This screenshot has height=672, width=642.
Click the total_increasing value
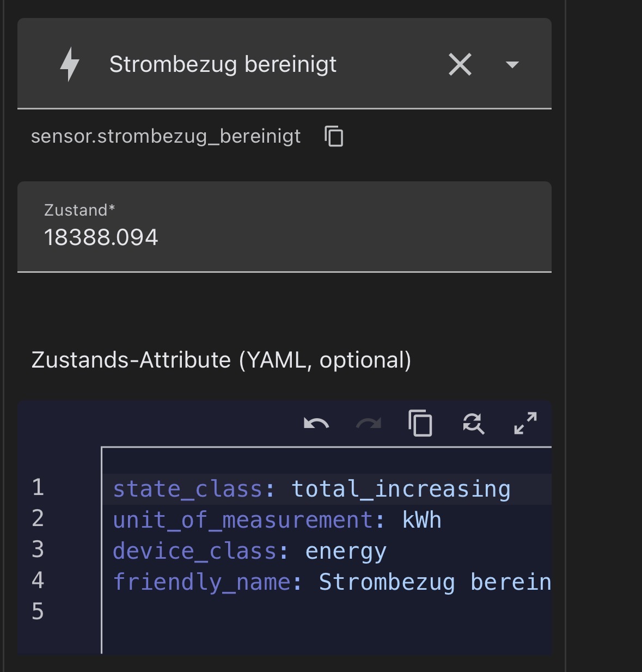[x=401, y=489]
